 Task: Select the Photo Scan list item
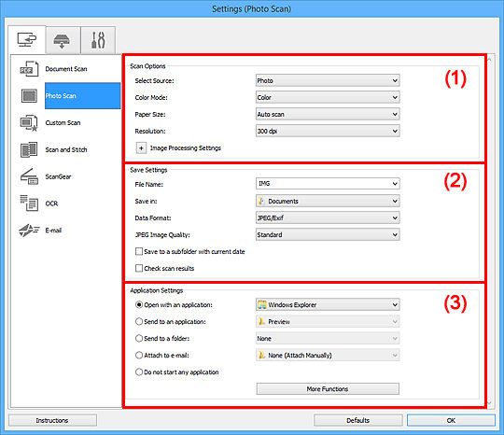pos(83,96)
